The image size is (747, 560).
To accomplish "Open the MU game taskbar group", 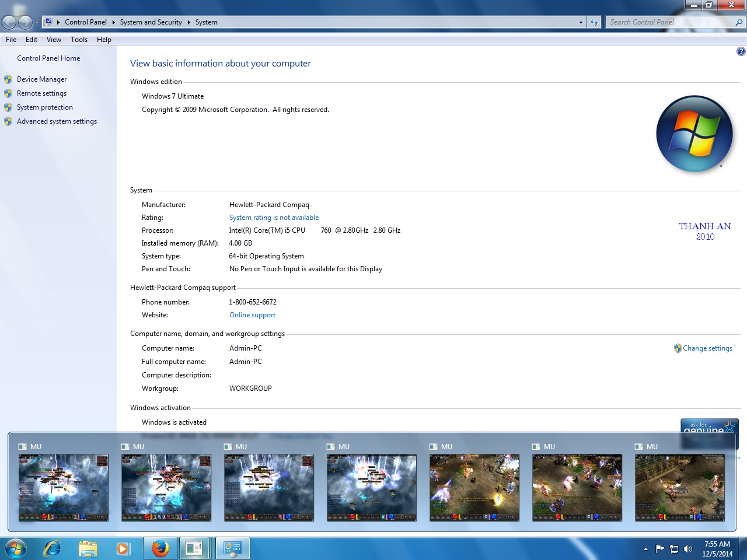I will pyautogui.click(x=196, y=548).
